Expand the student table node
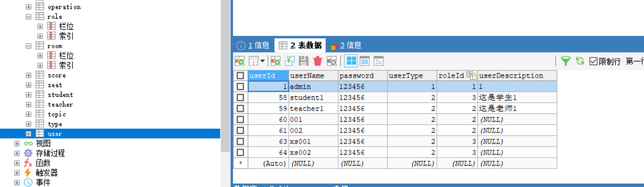The image size is (644, 187). [x=28, y=94]
